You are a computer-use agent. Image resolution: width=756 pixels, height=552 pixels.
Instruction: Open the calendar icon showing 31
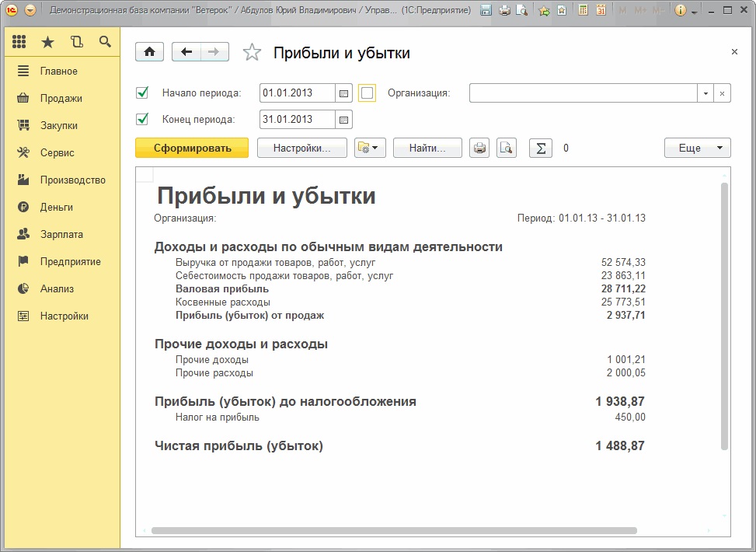(601, 10)
